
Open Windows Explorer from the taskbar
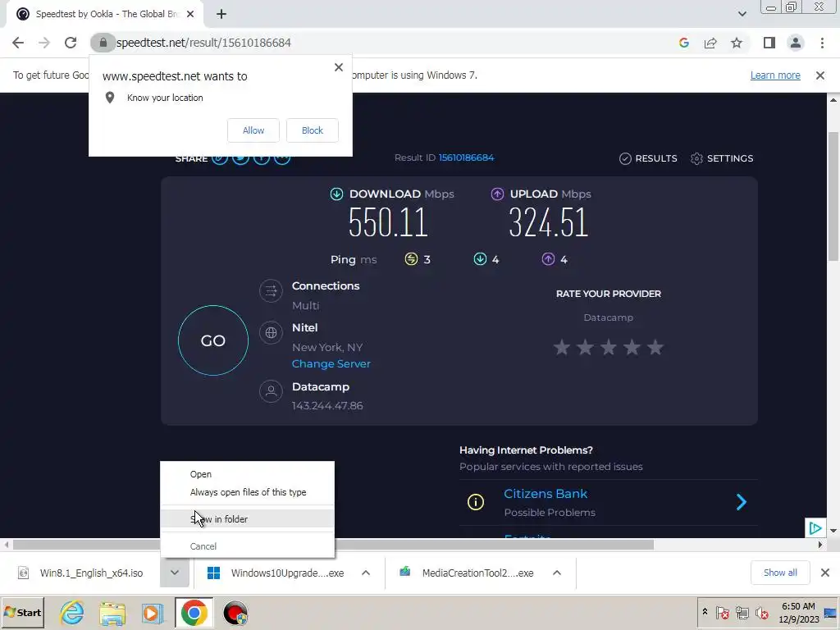click(112, 614)
